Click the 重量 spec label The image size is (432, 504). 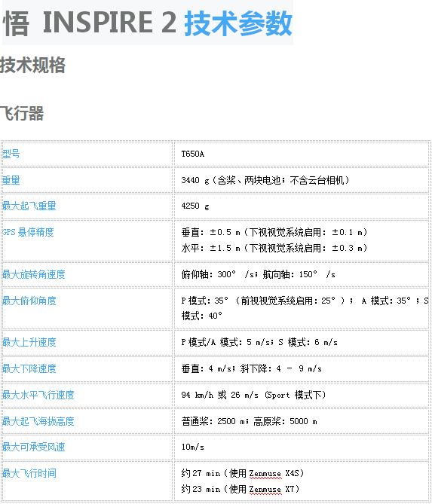11,180
